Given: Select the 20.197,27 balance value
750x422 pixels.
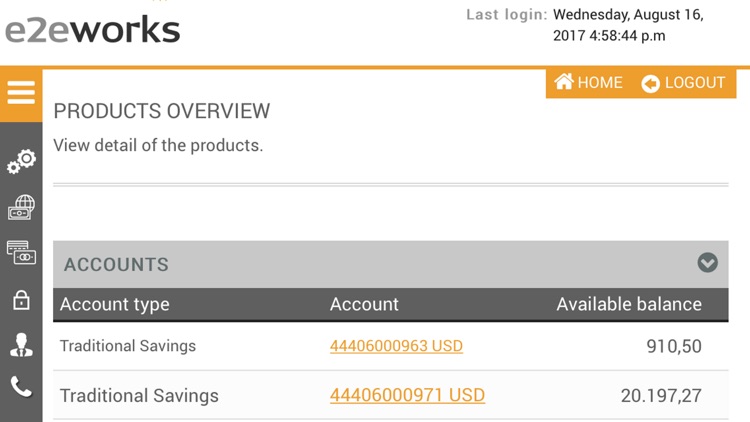Looking at the screenshot, I should pos(661,396).
